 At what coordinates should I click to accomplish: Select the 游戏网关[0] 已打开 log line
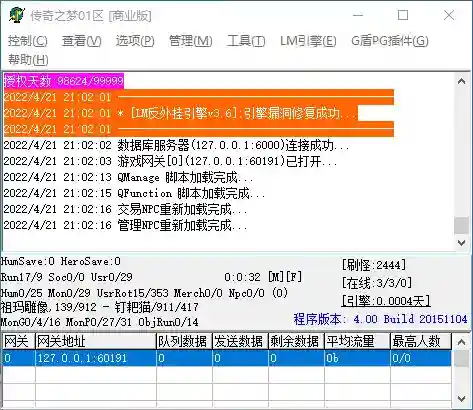pos(170,161)
